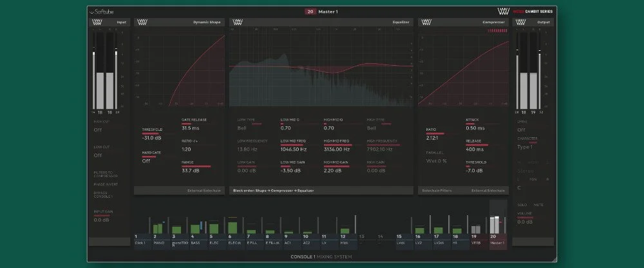
Task: Select channel 1 Click 1
Action: (x=144, y=242)
